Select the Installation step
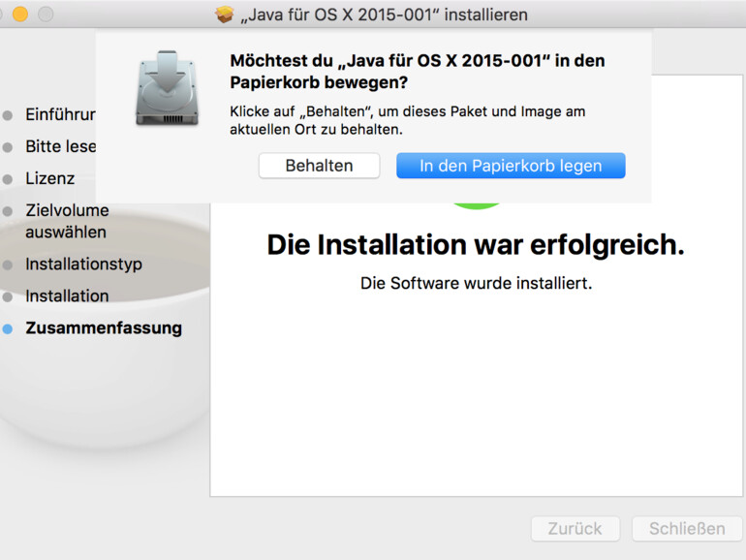 [67, 296]
